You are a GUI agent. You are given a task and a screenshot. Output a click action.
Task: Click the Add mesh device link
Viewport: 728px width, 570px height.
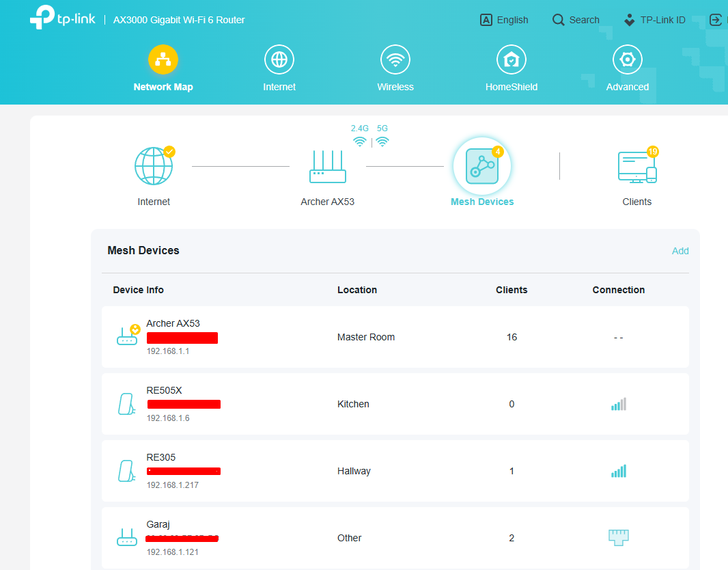tap(680, 251)
